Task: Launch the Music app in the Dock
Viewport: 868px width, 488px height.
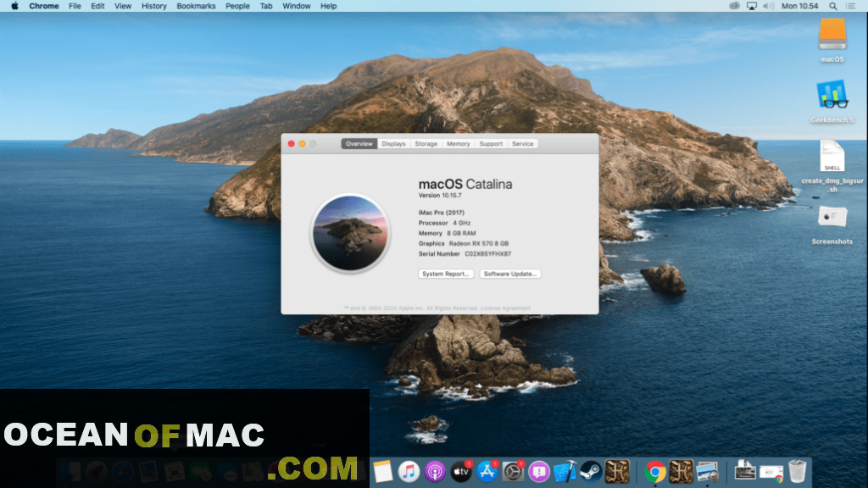Action: click(409, 472)
